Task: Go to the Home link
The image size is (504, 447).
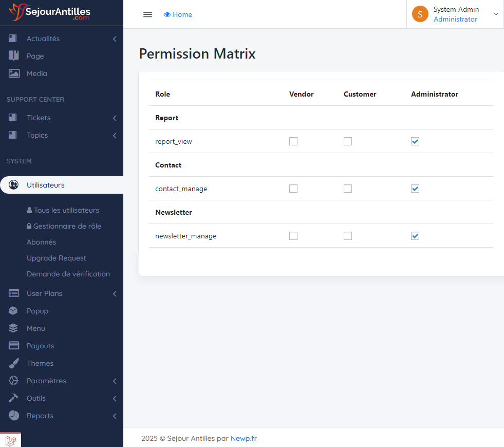Action: pyautogui.click(x=178, y=14)
